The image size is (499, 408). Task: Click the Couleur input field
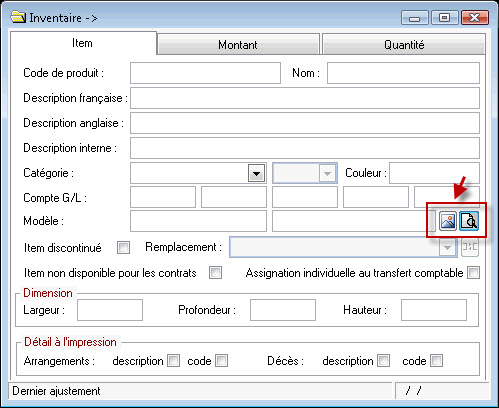tap(434, 173)
